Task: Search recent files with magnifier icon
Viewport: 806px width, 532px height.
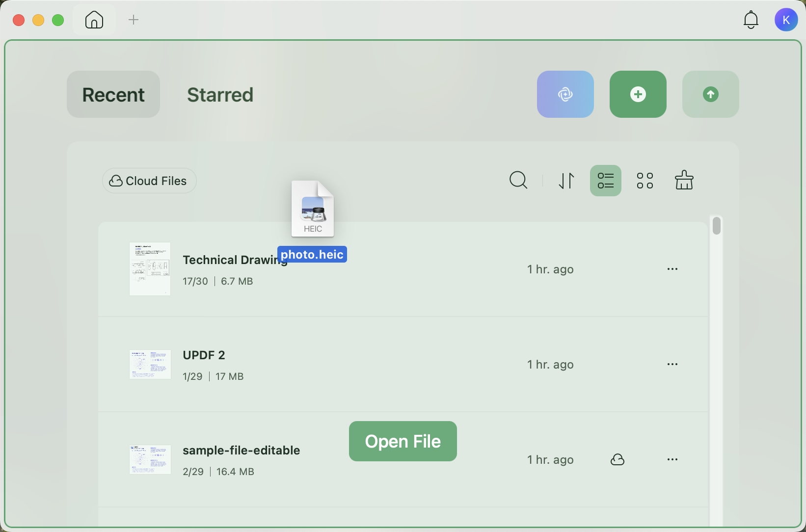Action: 518,181
